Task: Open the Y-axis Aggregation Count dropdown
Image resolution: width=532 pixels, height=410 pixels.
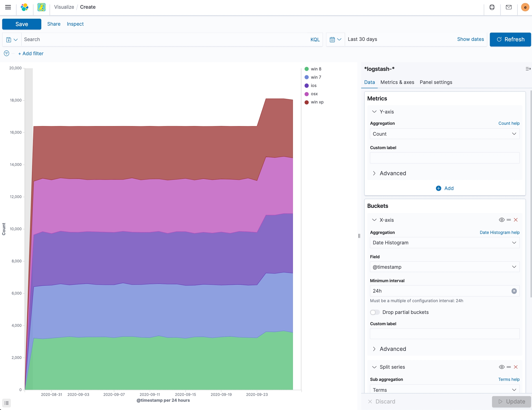Action: coord(444,134)
